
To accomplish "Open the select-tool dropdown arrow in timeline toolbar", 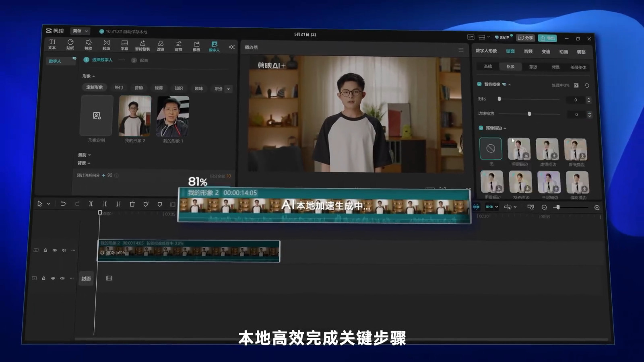I will pyautogui.click(x=48, y=204).
